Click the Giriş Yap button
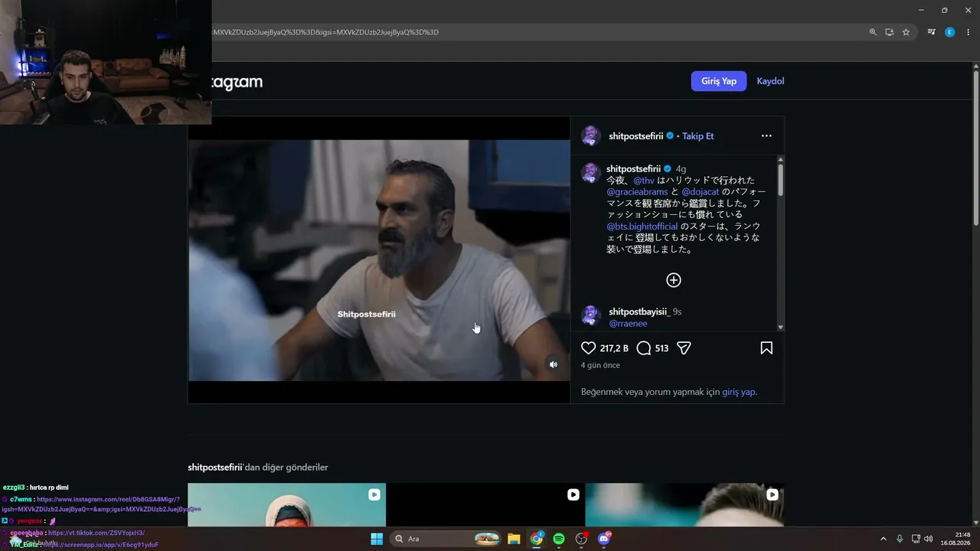 (x=719, y=81)
